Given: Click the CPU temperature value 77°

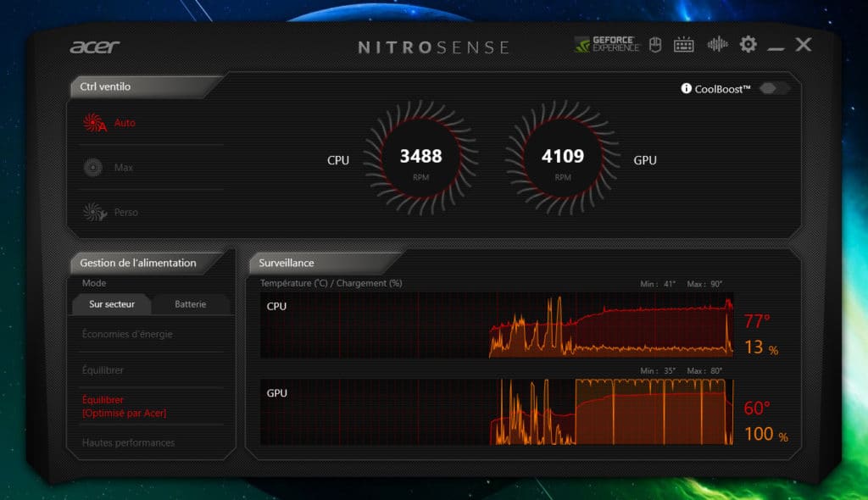Looking at the screenshot, I should (x=757, y=321).
